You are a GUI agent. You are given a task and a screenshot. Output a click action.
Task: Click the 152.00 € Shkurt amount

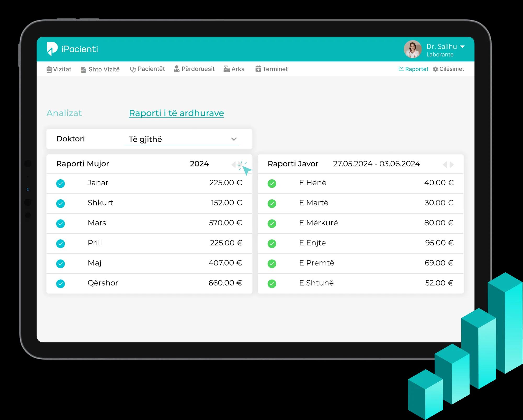[226, 203]
